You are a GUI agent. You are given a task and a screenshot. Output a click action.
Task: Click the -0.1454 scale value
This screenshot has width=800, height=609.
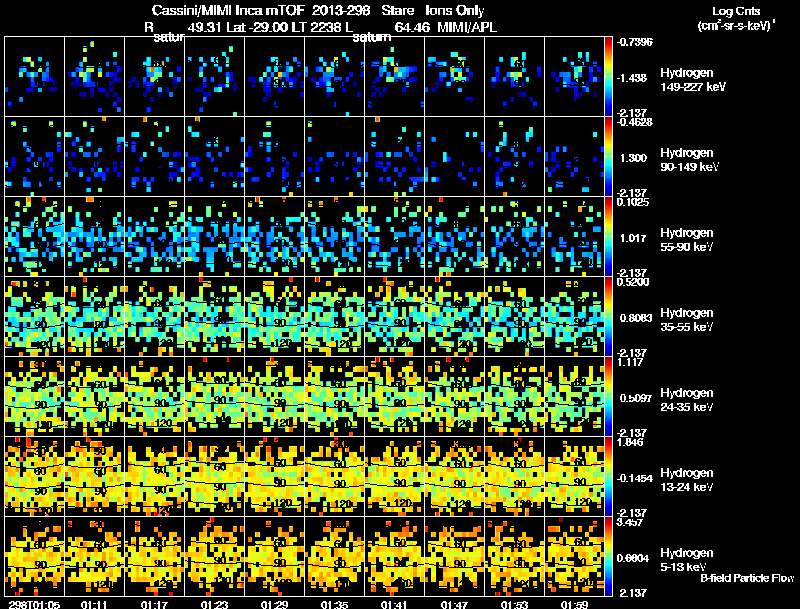click(635, 478)
